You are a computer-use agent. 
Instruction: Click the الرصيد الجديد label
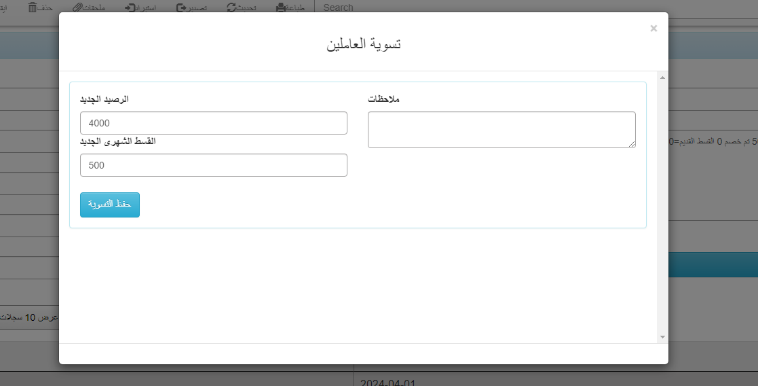(x=104, y=99)
